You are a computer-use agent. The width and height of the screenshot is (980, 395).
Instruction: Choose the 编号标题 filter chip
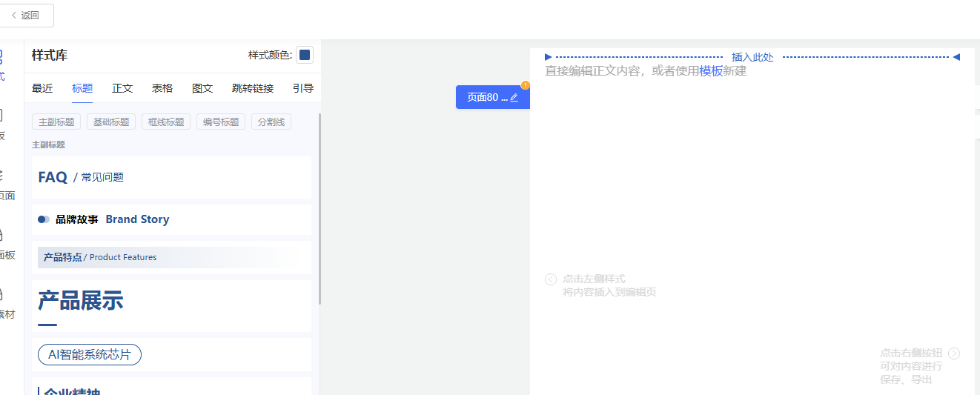coord(221,122)
